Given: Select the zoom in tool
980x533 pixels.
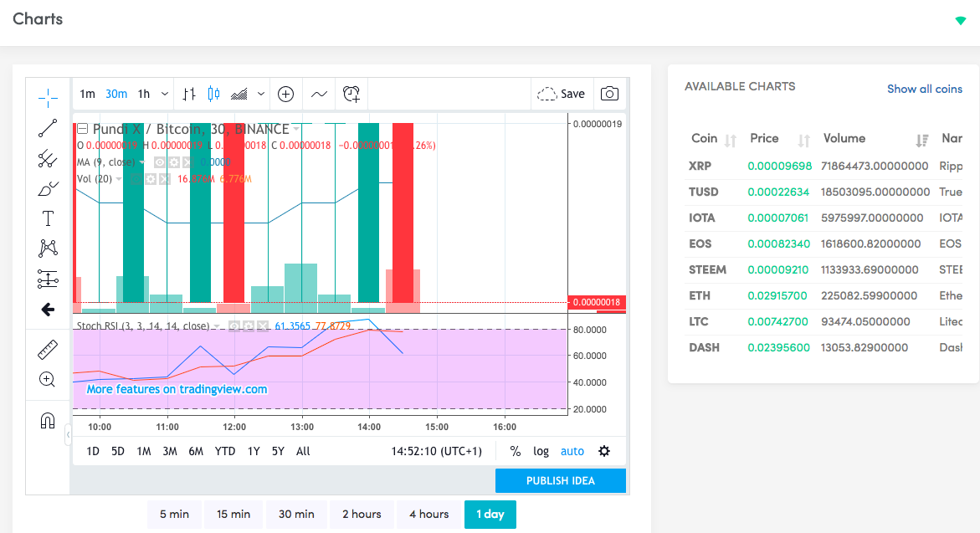Looking at the screenshot, I should 48,379.
